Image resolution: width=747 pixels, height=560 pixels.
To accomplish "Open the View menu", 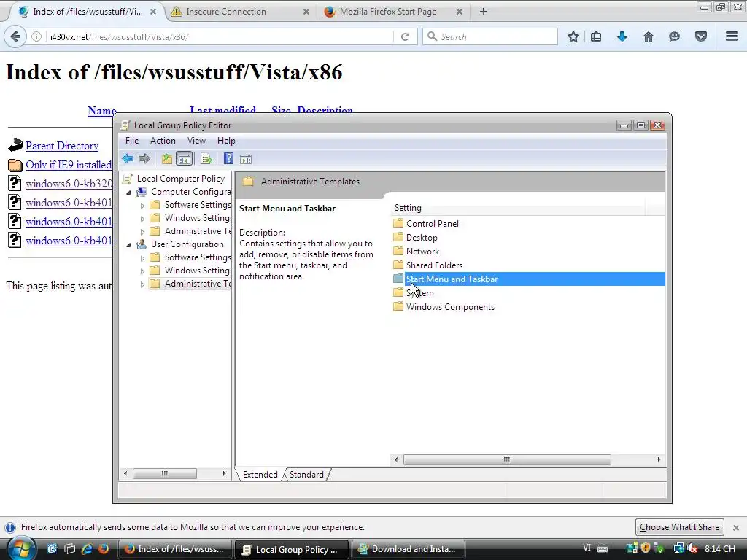I will [x=196, y=141].
